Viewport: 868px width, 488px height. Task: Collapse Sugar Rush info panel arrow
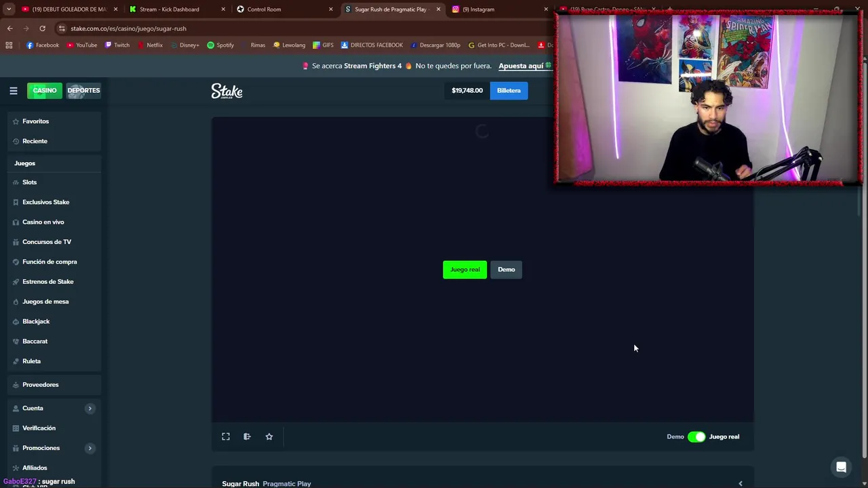[740, 483]
